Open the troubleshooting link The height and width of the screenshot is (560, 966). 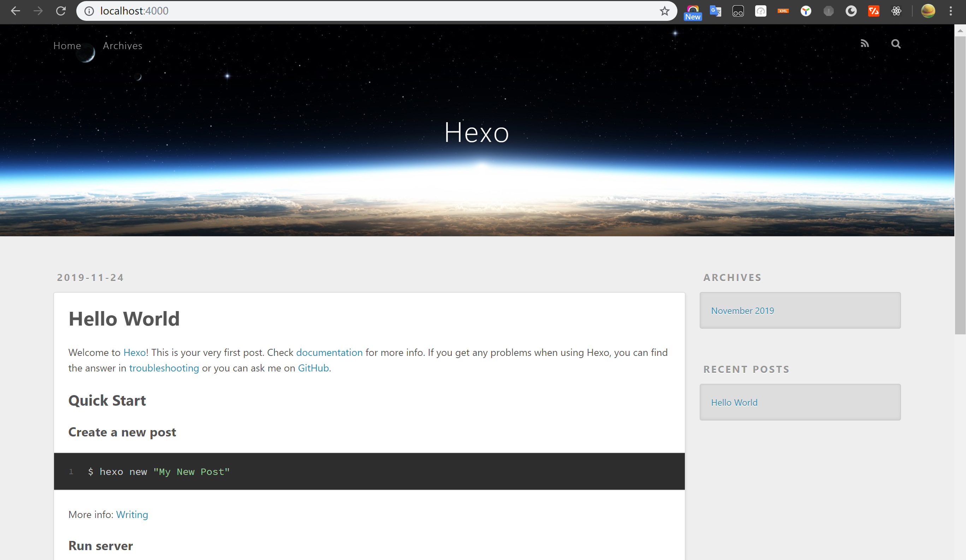[x=164, y=368]
